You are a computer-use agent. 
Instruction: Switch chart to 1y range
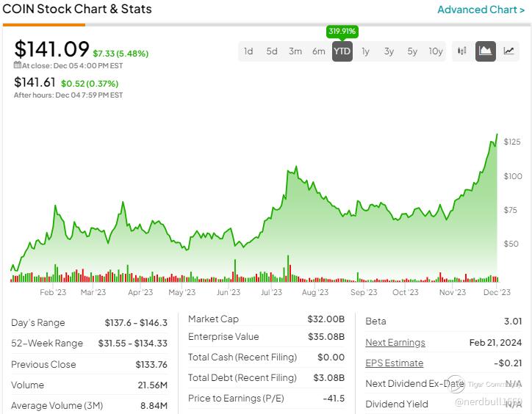click(365, 51)
